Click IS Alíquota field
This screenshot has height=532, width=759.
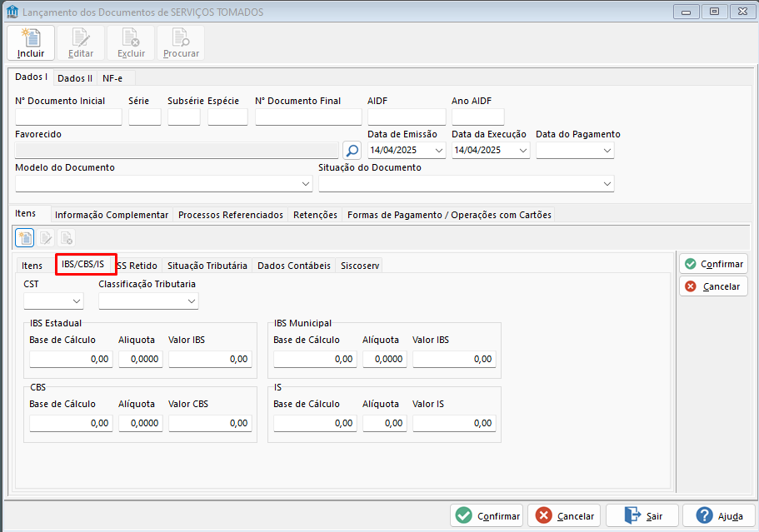pyautogui.click(x=385, y=423)
